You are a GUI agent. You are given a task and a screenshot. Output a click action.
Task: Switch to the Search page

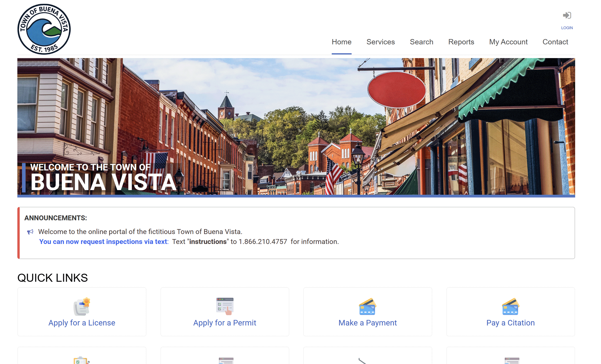tap(421, 42)
